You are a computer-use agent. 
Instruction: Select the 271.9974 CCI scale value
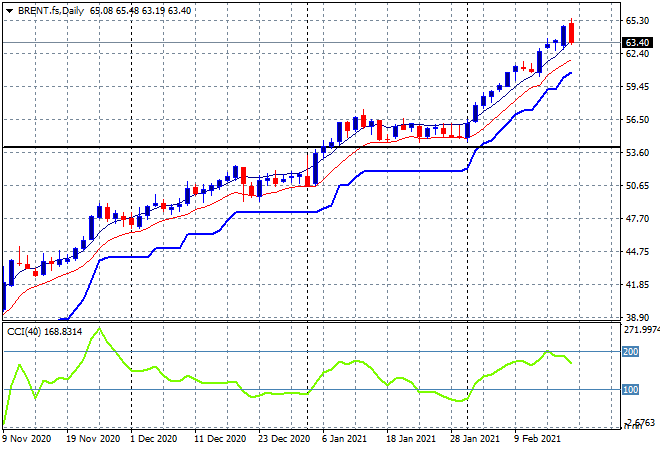[641, 330]
